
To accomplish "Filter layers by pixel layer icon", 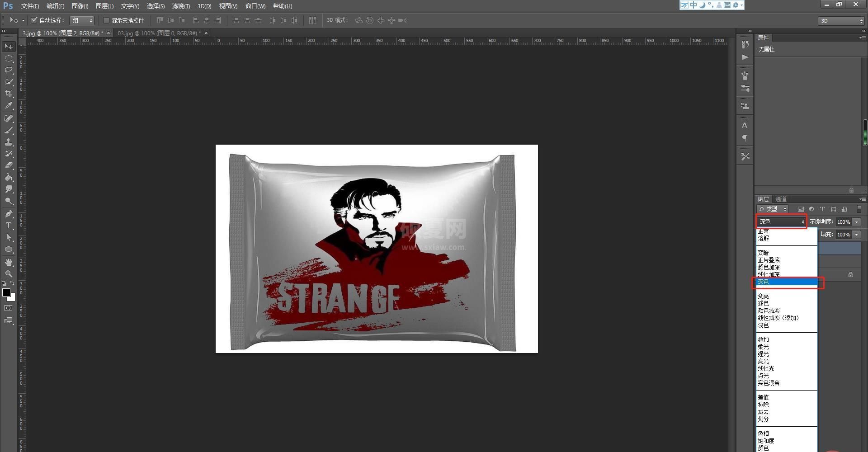I will pyautogui.click(x=801, y=209).
